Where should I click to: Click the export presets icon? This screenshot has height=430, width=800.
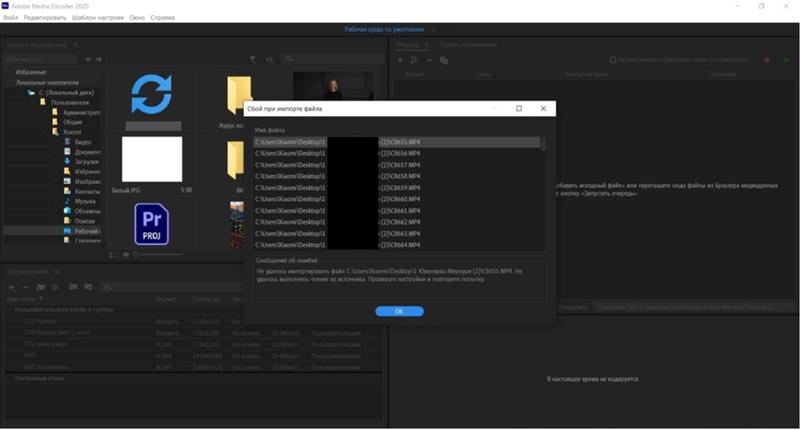click(88, 287)
